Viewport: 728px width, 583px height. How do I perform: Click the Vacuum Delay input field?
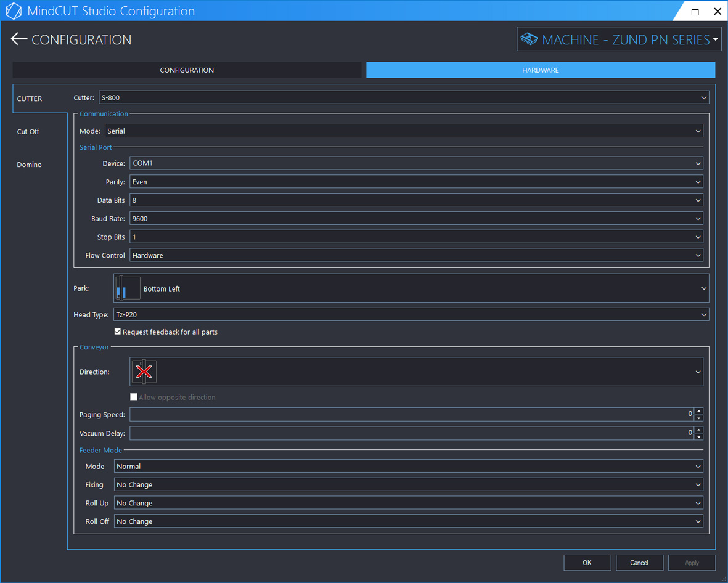(412, 433)
